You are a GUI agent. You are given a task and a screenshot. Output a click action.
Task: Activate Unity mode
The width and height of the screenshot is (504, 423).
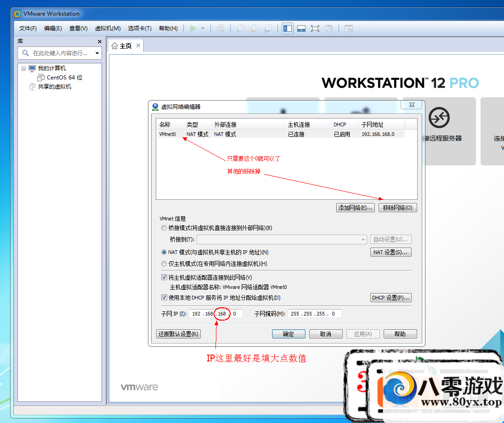click(x=329, y=28)
